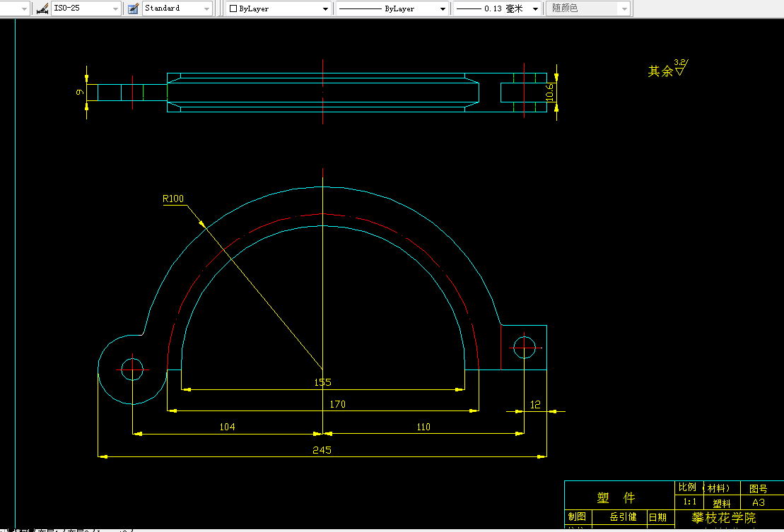Select the 110 dimension text
Viewport: 784px width, 532px height.
click(423, 427)
